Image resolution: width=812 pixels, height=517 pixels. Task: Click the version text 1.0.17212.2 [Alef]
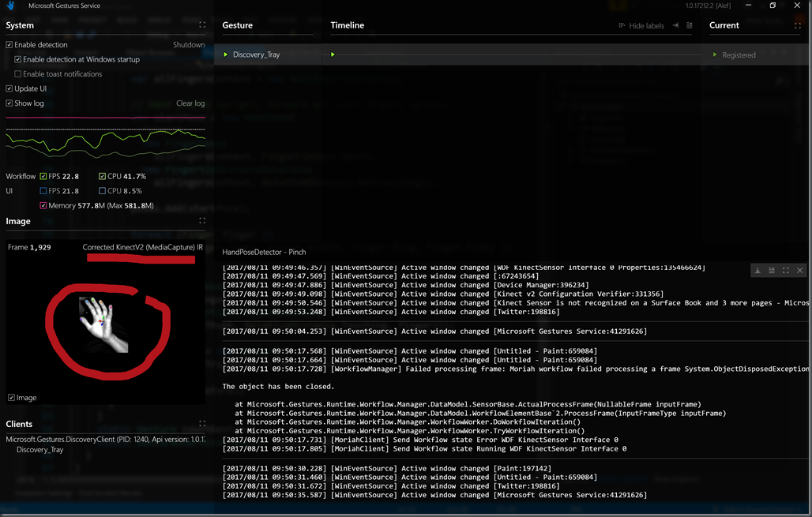pyautogui.click(x=708, y=6)
